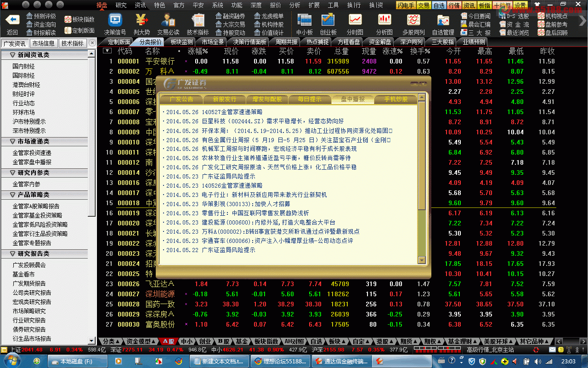
Task: Open 决策信号 toolbar icon
Action: click(x=115, y=21)
